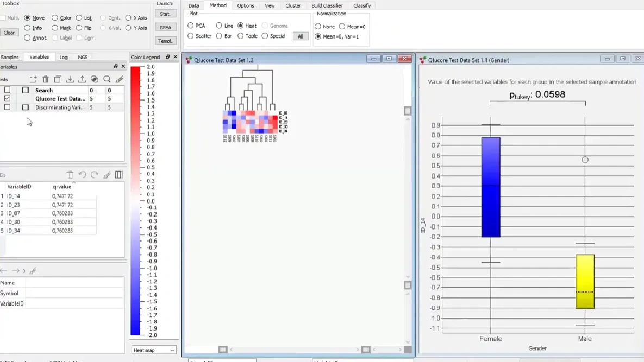The width and height of the screenshot is (644, 362).
Task: Click the All plot button
Action: pos(301,36)
